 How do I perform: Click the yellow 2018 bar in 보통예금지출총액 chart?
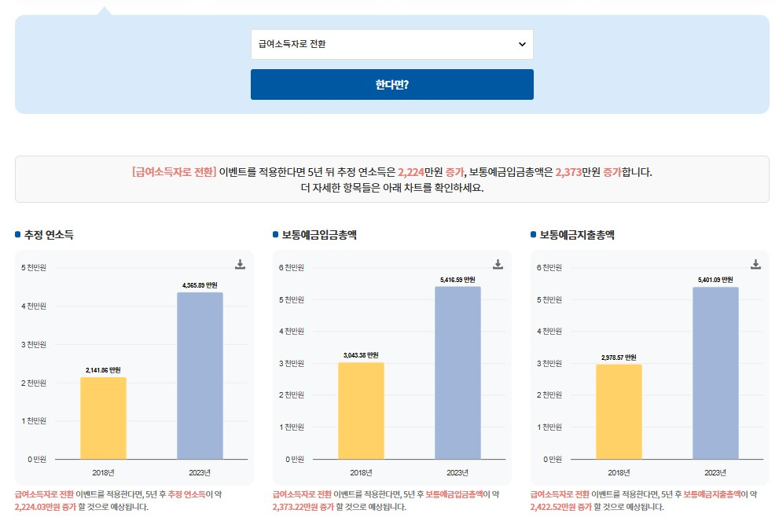[x=619, y=411]
